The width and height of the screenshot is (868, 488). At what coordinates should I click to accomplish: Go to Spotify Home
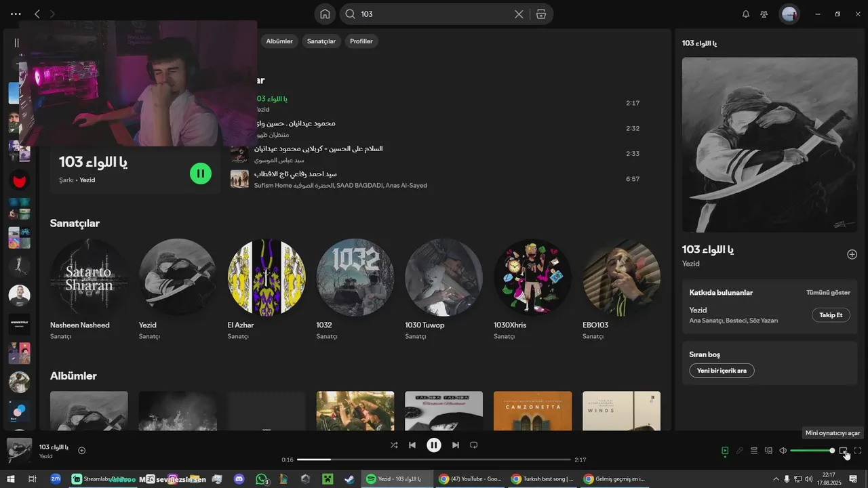pos(325,14)
